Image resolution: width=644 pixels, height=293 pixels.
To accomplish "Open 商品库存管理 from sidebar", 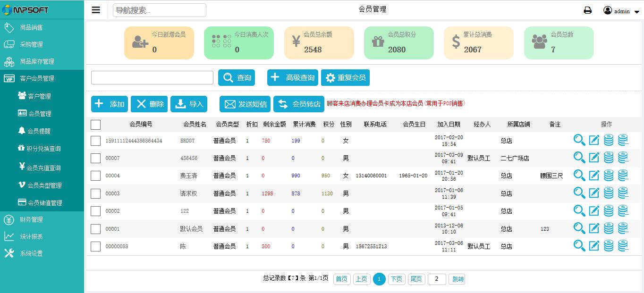I will pos(42,61).
